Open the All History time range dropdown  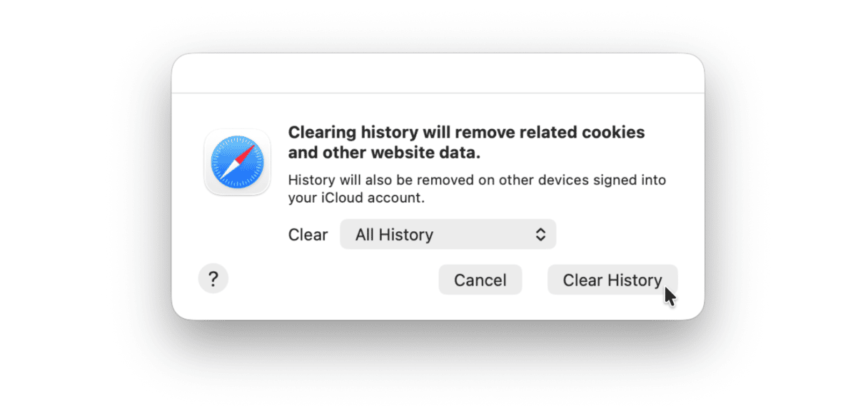[x=448, y=235]
